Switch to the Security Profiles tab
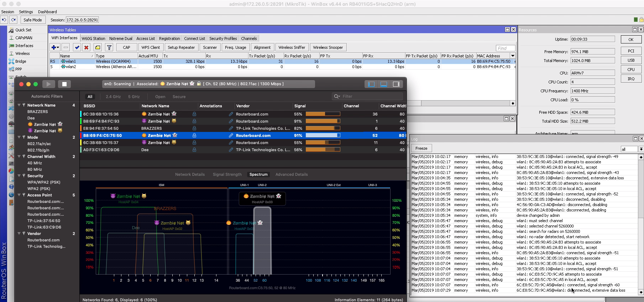The width and height of the screenshot is (644, 302). click(223, 39)
